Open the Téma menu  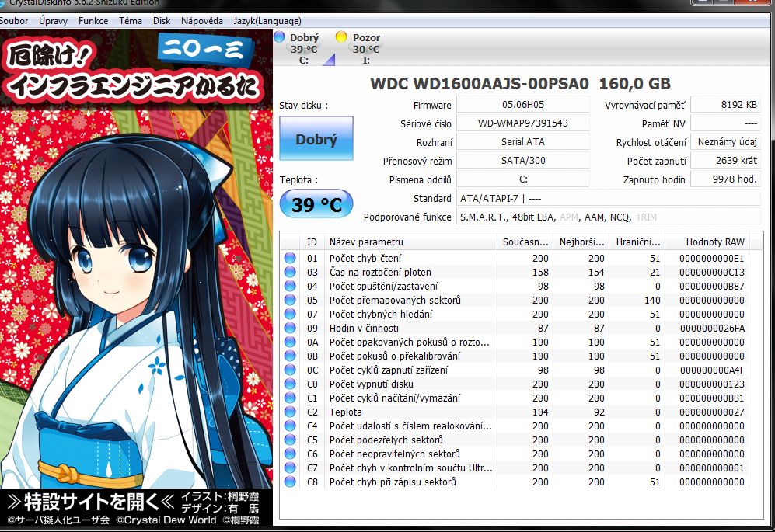click(131, 21)
